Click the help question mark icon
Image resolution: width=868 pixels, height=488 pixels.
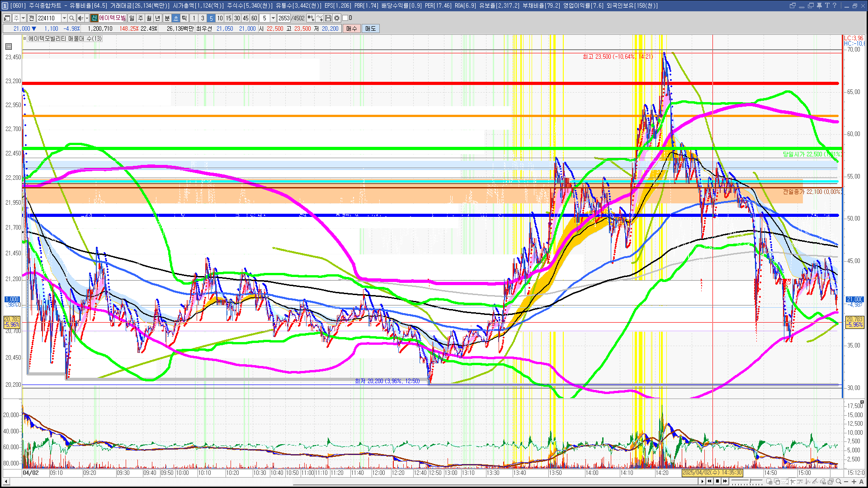[x=835, y=5]
